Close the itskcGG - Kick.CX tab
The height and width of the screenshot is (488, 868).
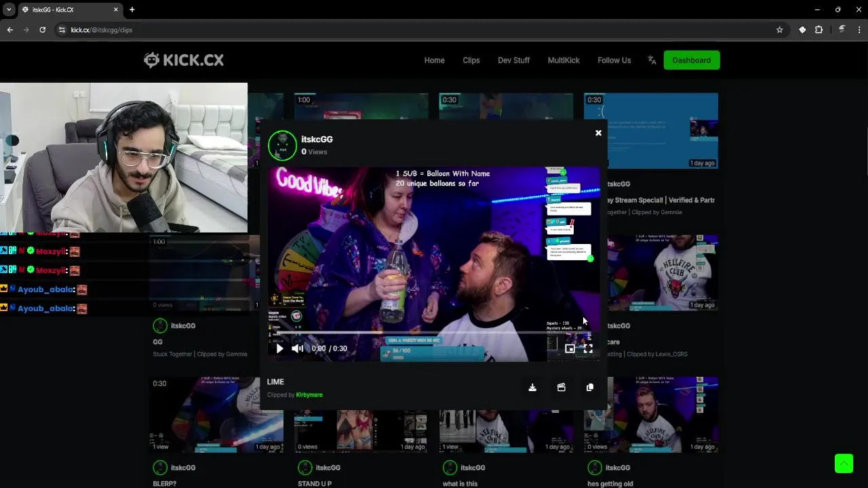click(x=116, y=9)
